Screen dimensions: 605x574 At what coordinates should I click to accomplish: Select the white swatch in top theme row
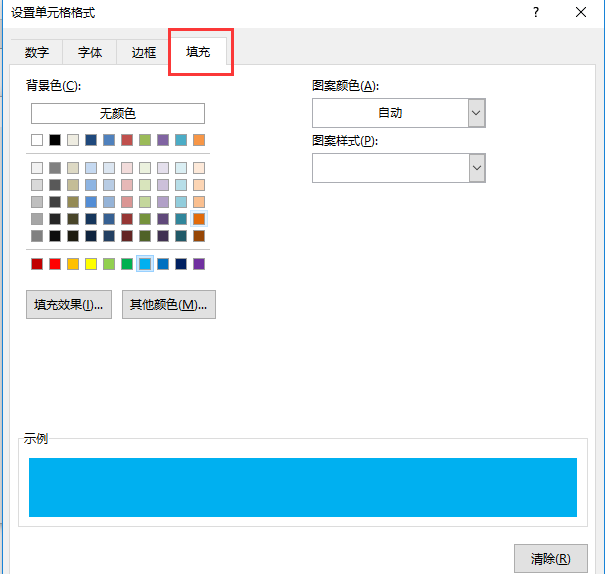[37, 140]
